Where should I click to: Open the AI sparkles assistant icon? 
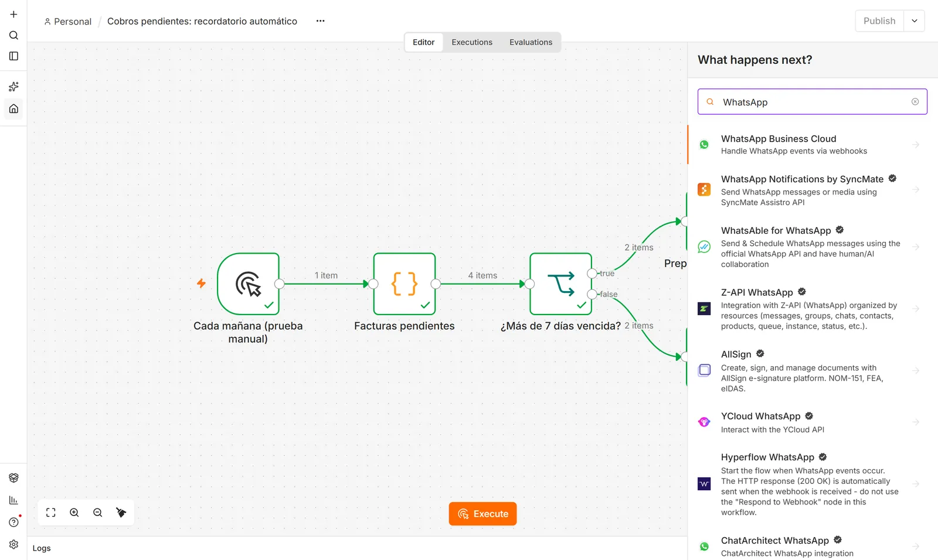pos(13,87)
